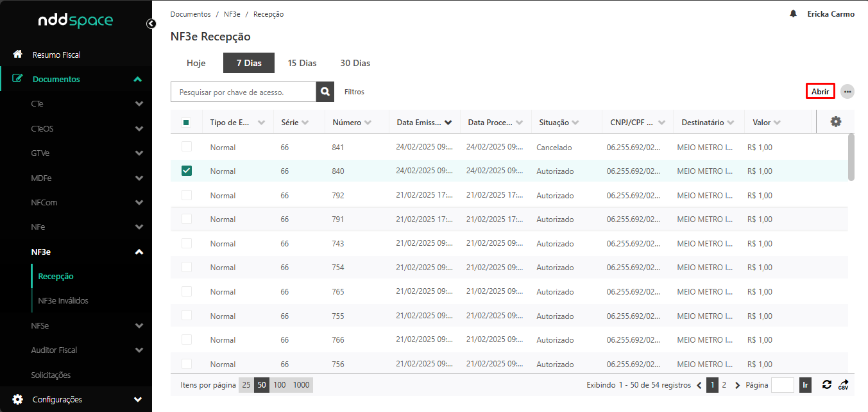The width and height of the screenshot is (868, 412).
Task: Check the row with number 841
Action: coord(187,147)
